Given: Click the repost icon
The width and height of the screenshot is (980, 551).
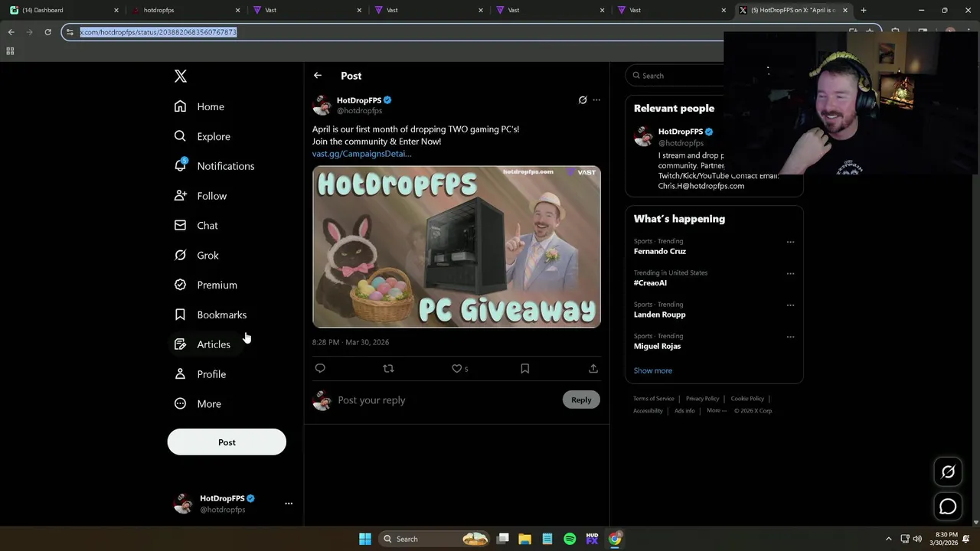Looking at the screenshot, I should (x=388, y=369).
